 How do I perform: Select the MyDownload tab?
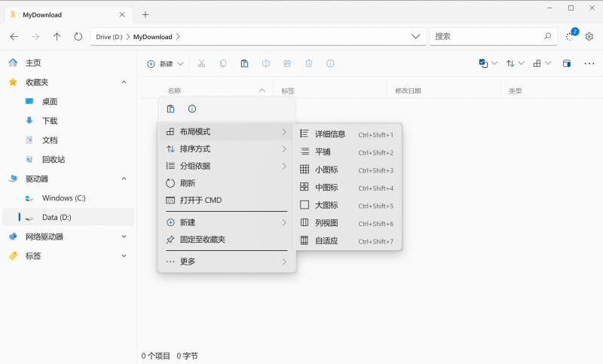pyautogui.click(x=69, y=14)
